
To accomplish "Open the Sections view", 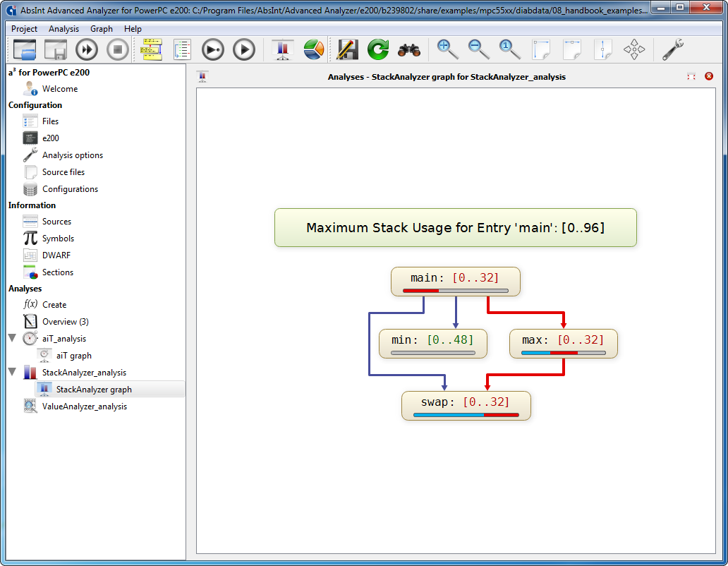I will point(58,272).
